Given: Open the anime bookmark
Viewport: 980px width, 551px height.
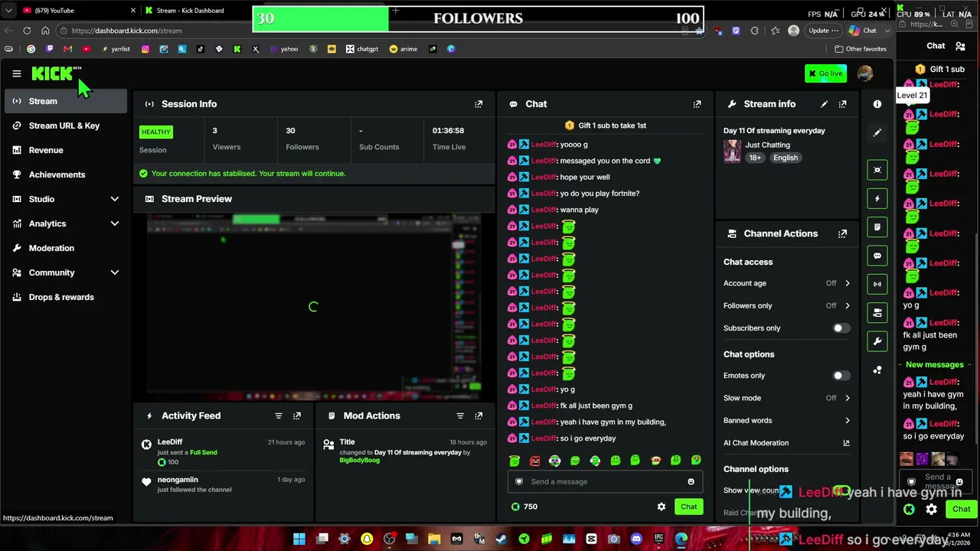Looking at the screenshot, I should point(403,49).
